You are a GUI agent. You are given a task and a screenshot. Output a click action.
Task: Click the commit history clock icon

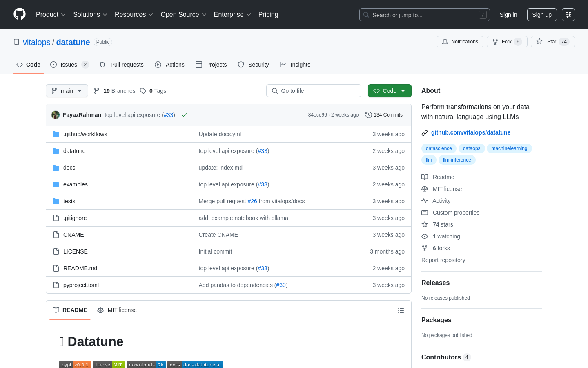368,115
